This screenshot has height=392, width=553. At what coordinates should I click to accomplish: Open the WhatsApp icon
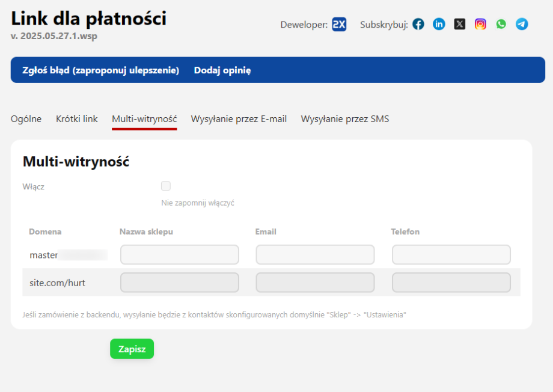click(x=501, y=24)
